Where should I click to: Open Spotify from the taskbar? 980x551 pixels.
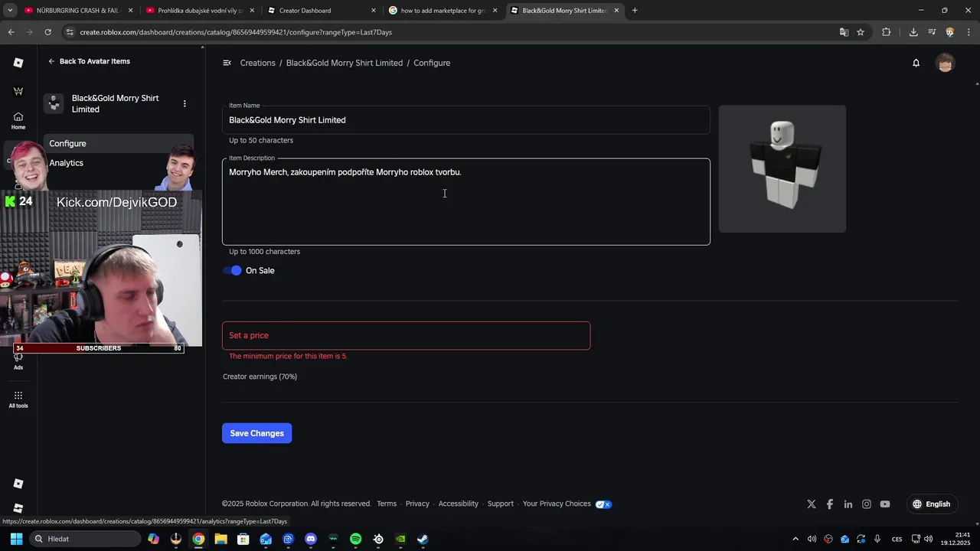coord(355,539)
